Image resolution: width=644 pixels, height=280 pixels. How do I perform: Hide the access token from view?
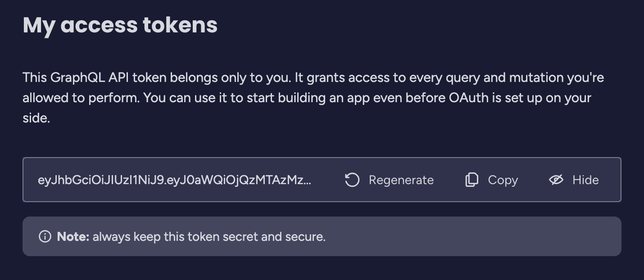coord(573,180)
